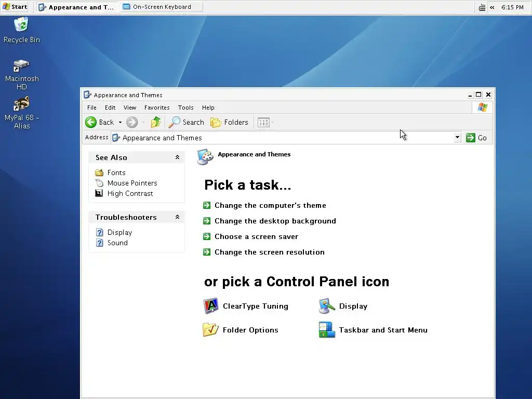Expand the Address bar dropdown
Viewport: 532px width, 399px height.
[x=457, y=137]
